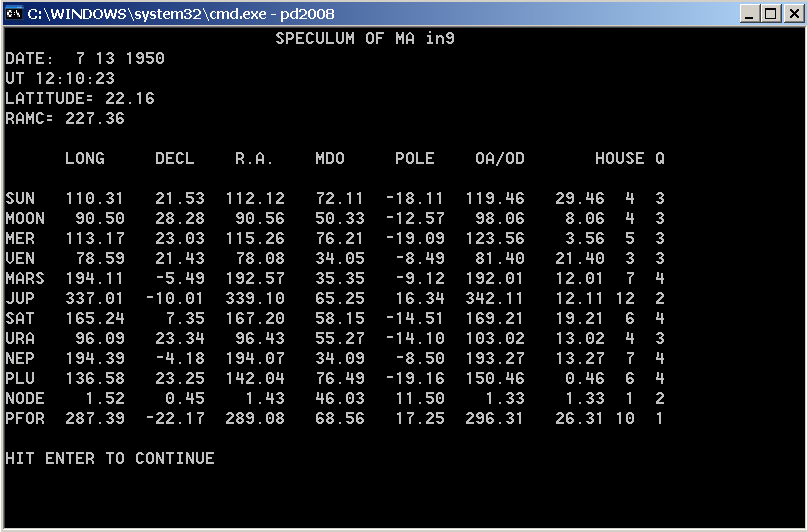Click the LATITUDE= 22.16 line

click(80, 99)
